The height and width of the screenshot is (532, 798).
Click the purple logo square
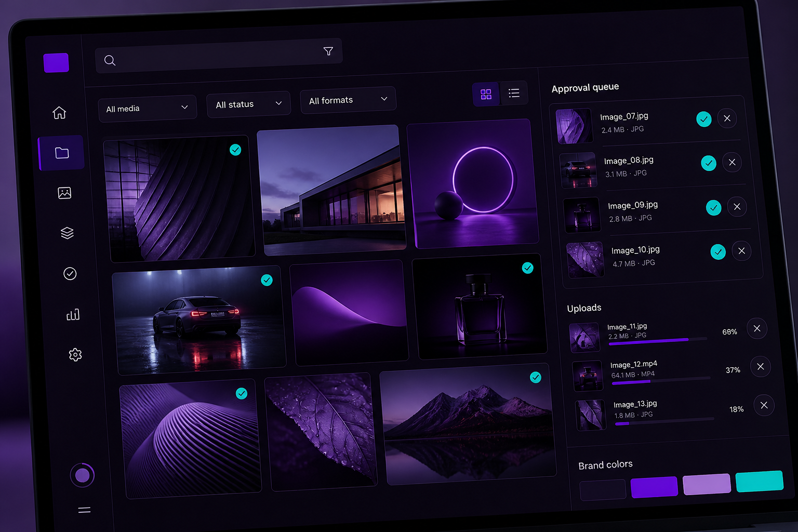click(56, 63)
